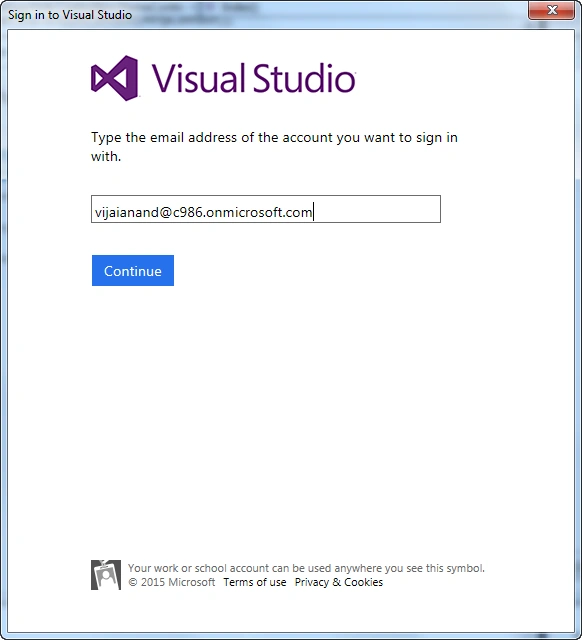Click the 'Sign in to Visual Studio' window title

coord(70,15)
